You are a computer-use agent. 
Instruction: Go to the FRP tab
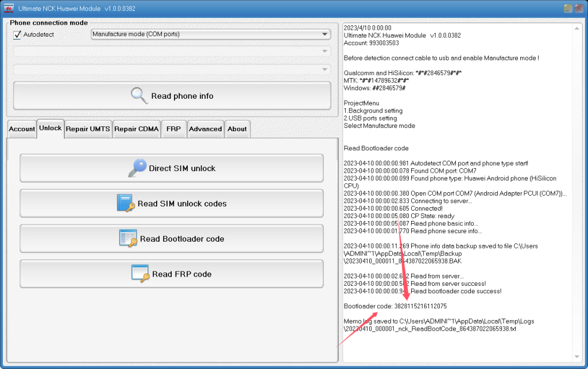[173, 129]
